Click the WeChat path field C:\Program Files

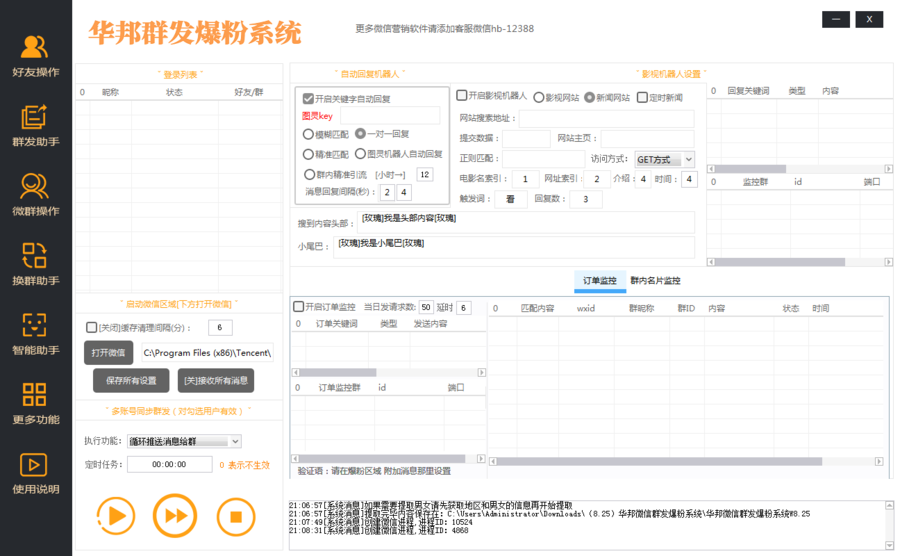(x=207, y=353)
